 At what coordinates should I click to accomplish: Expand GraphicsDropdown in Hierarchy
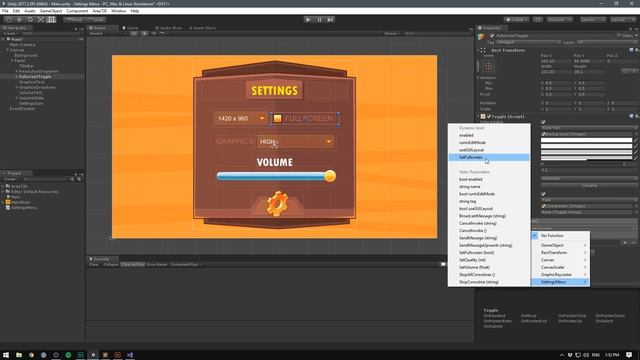(x=17, y=87)
